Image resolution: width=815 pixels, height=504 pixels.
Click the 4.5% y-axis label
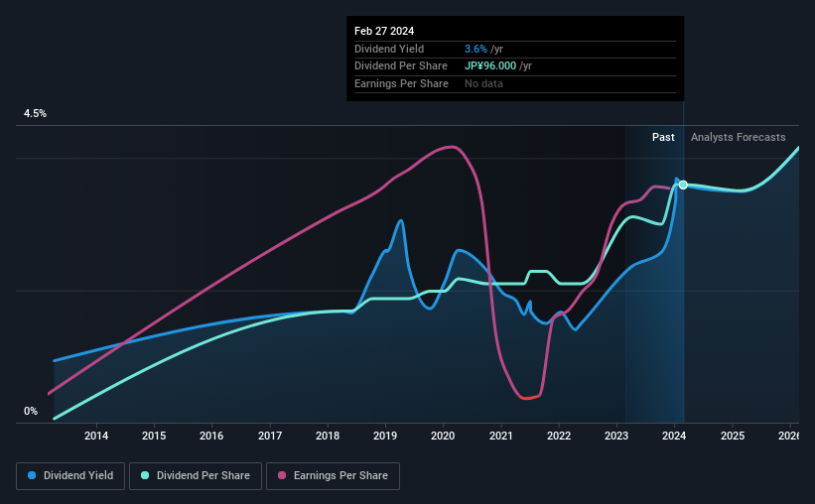[35, 113]
